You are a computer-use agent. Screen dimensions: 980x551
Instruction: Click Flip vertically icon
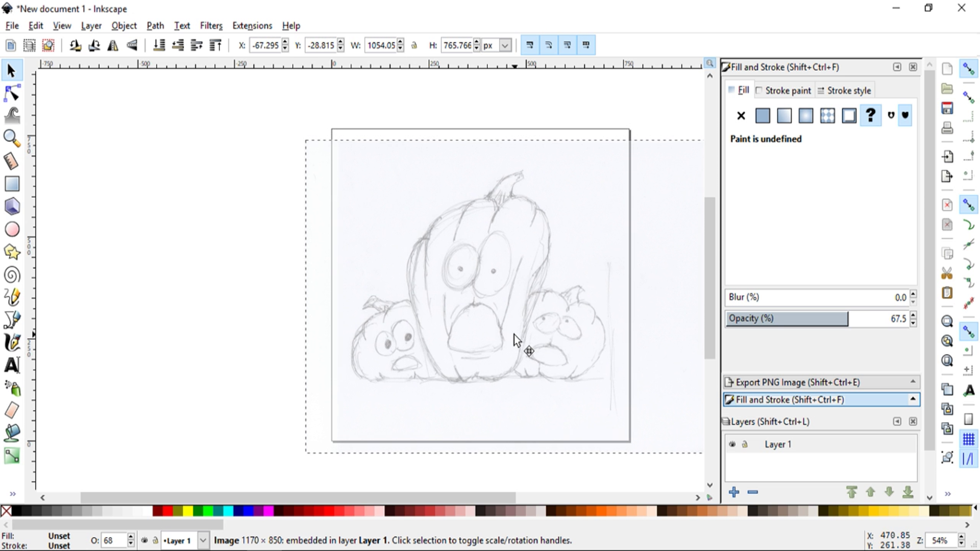(132, 45)
